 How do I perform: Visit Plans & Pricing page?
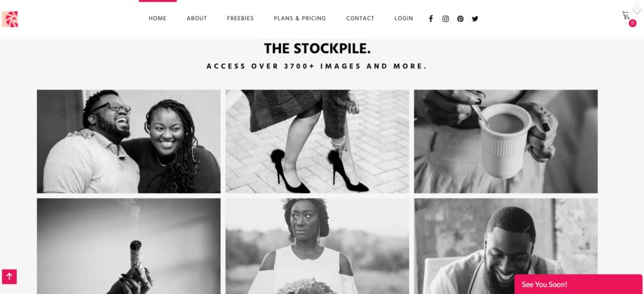300,18
